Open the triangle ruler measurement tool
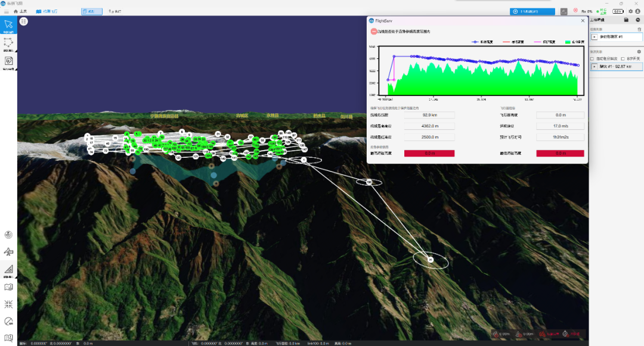The width and height of the screenshot is (644, 346). tap(8, 269)
